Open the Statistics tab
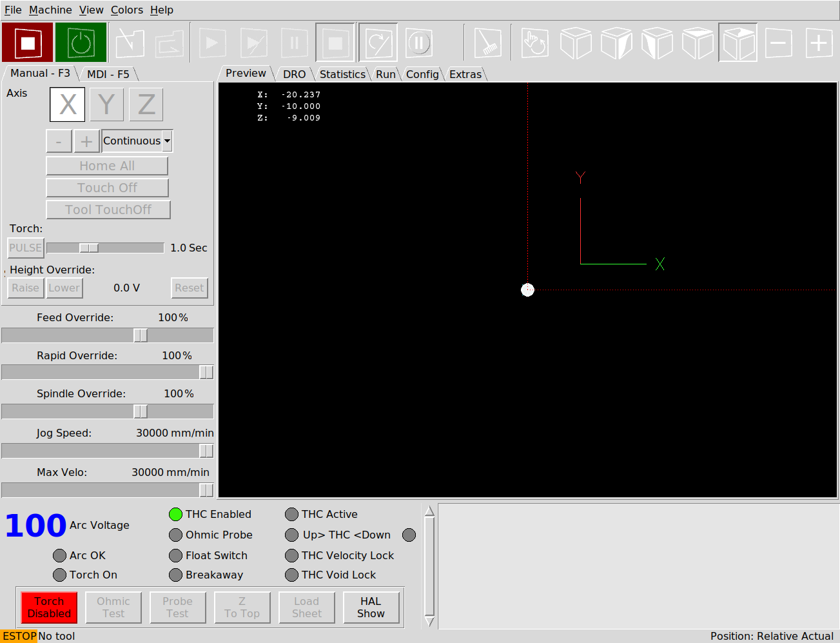 (x=342, y=74)
